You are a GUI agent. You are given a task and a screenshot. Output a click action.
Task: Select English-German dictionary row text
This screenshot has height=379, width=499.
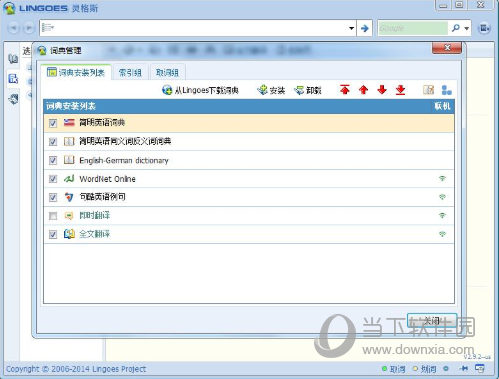124,160
